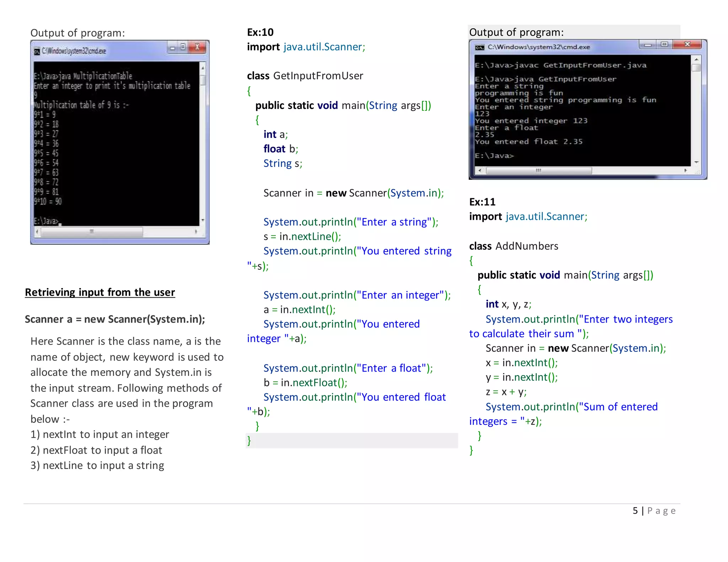This screenshot has width=728, height=562.
Task: Maximize the MultiplicationTable cmd window
Action: click(183, 47)
